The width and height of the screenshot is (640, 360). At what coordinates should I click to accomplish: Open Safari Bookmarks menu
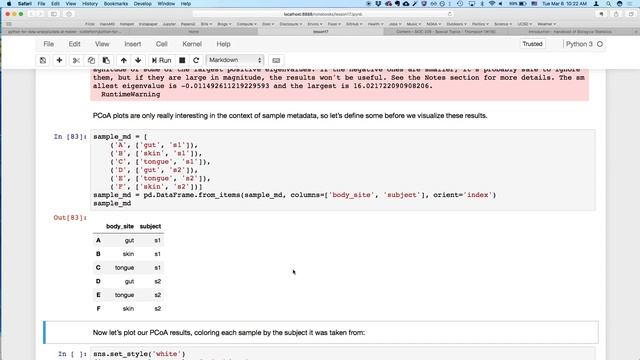(x=116, y=4)
